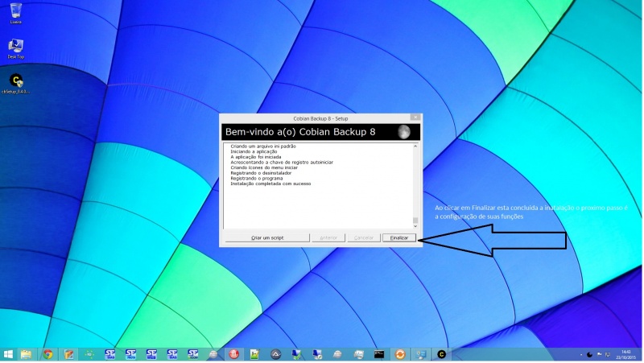Open File Explorer from the taskbar
The image size is (644, 363).
click(x=27, y=354)
